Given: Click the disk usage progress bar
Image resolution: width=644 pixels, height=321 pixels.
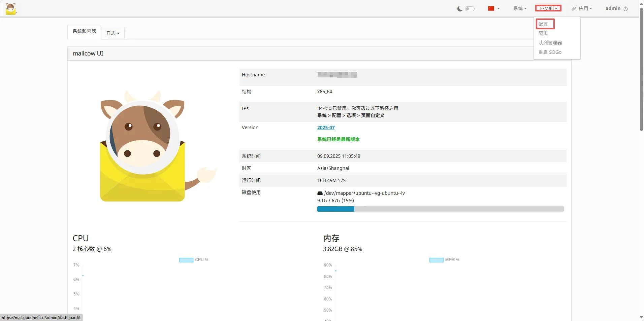Looking at the screenshot, I should tap(440, 209).
